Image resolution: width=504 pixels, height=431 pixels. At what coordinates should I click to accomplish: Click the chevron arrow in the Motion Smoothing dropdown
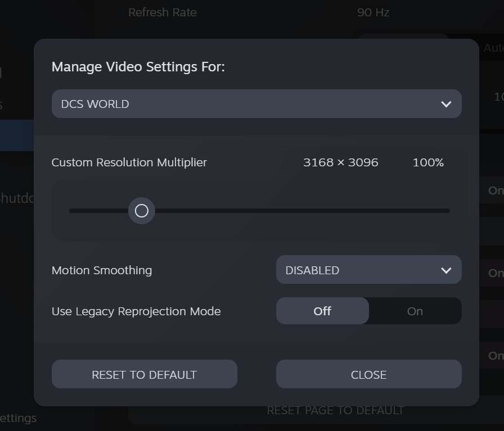point(446,270)
